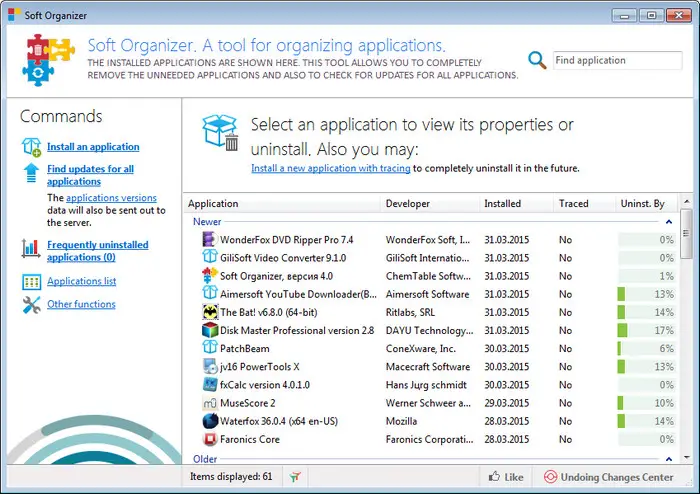Select the jv16 PowerTools X name
Image resolution: width=700 pixels, height=494 pixels.
(259, 367)
